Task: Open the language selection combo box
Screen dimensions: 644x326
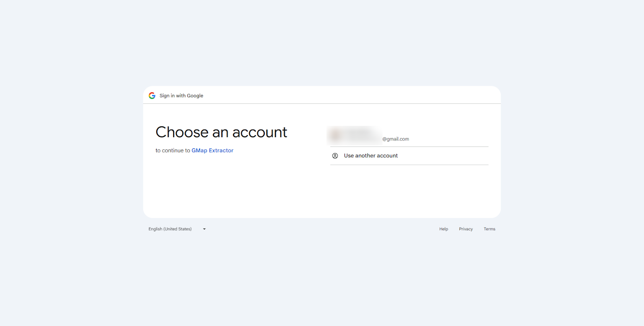Action: pyautogui.click(x=177, y=229)
